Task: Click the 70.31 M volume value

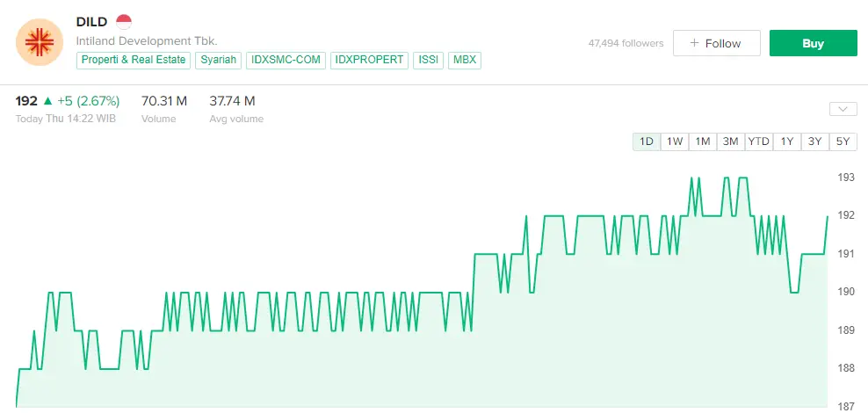Action: click(x=164, y=101)
